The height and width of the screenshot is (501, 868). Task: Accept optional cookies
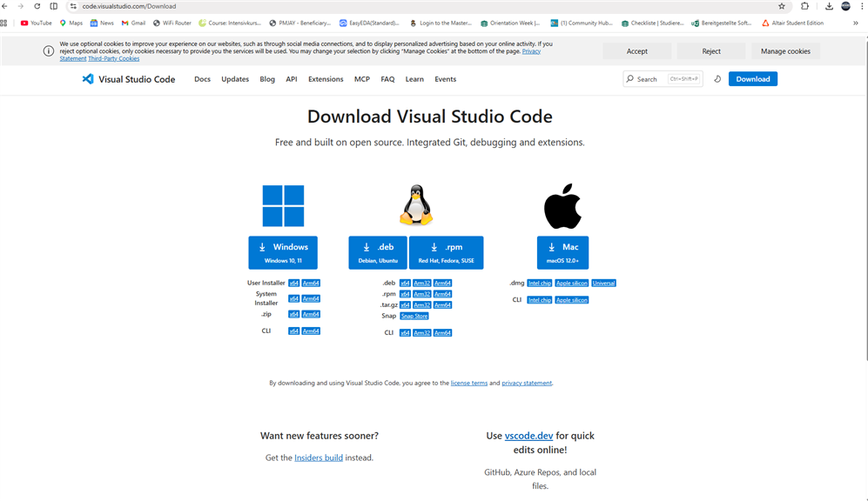636,50
